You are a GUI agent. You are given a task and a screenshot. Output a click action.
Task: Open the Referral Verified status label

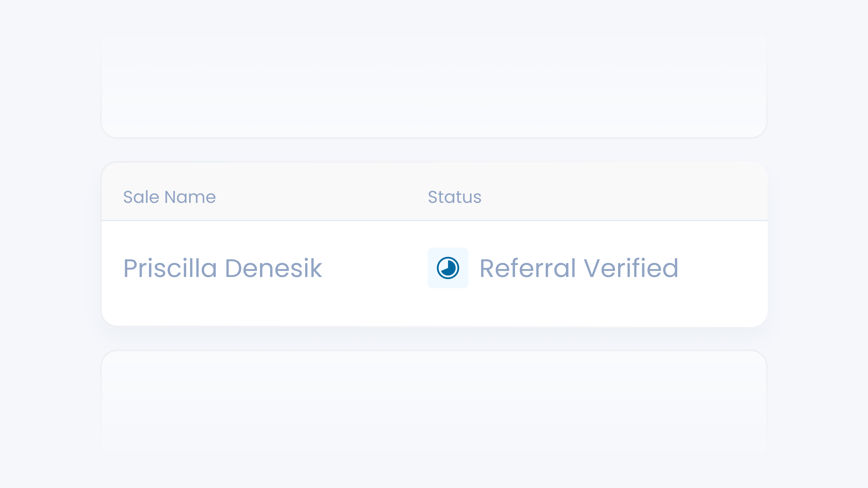pyautogui.click(x=579, y=268)
